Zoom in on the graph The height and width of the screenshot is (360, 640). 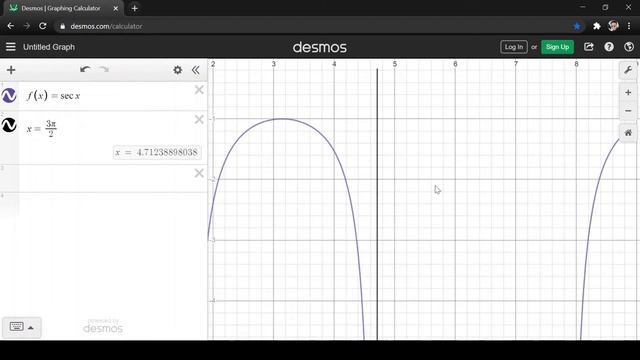(x=628, y=93)
